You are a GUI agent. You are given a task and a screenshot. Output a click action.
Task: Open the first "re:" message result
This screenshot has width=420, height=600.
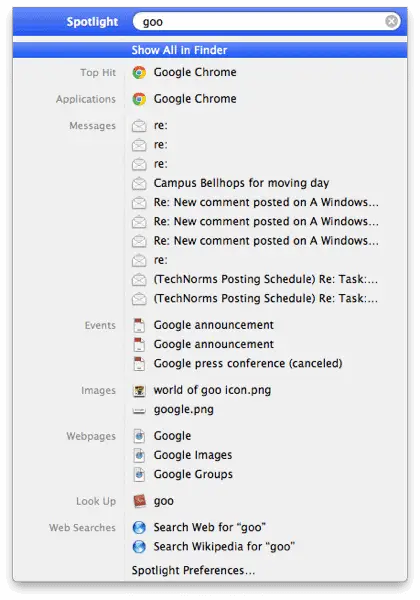[160, 126]
